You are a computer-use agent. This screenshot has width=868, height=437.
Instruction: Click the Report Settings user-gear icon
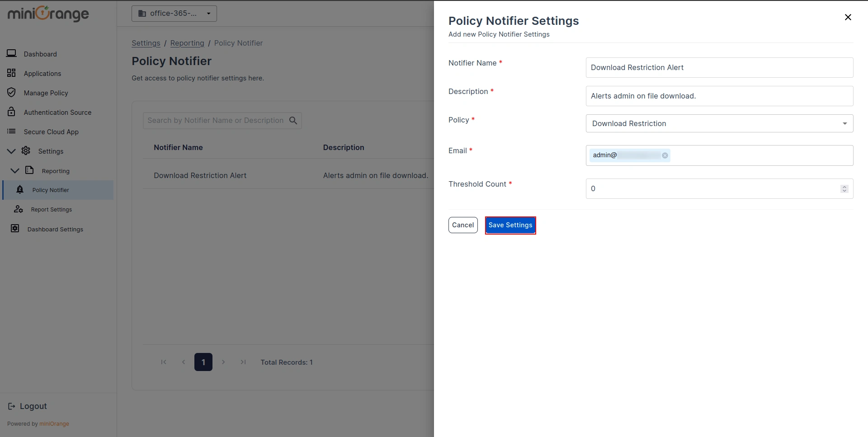pos(18,209)
